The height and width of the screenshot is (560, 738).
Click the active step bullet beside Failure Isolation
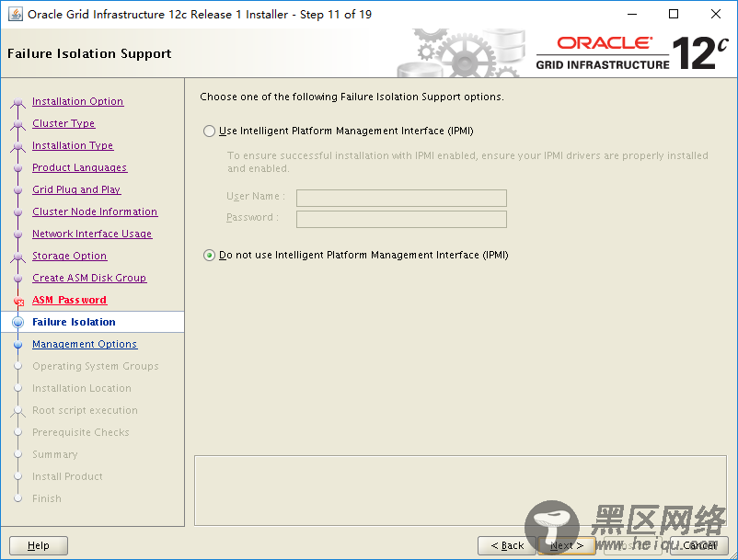pos(17,322)
